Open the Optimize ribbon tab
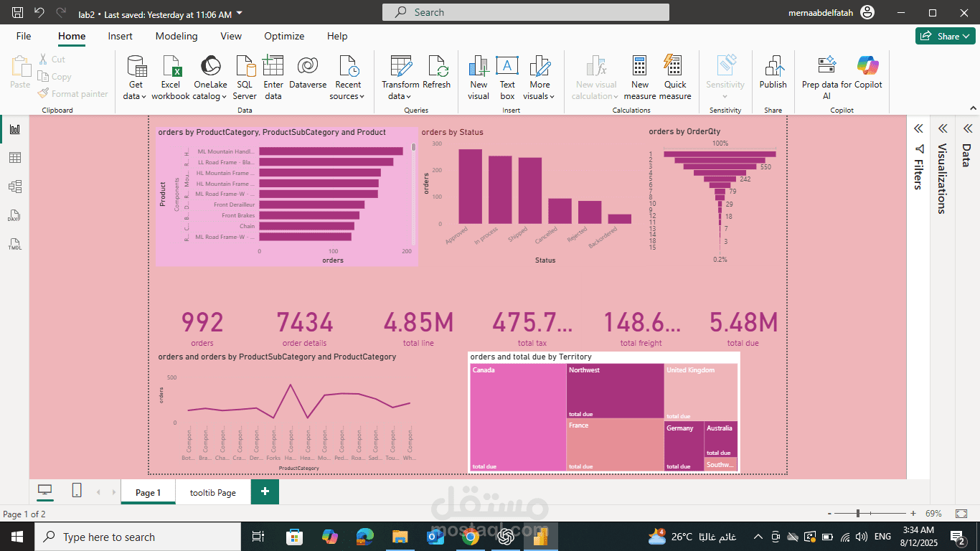The height and width of the screenshot is (551, 980). click(x=284, y=36)
